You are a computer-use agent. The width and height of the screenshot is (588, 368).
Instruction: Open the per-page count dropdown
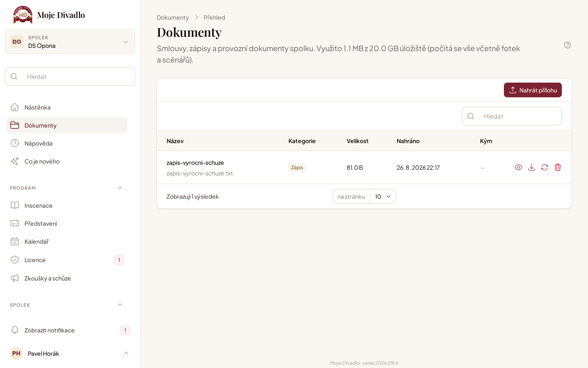click(383, 196)
